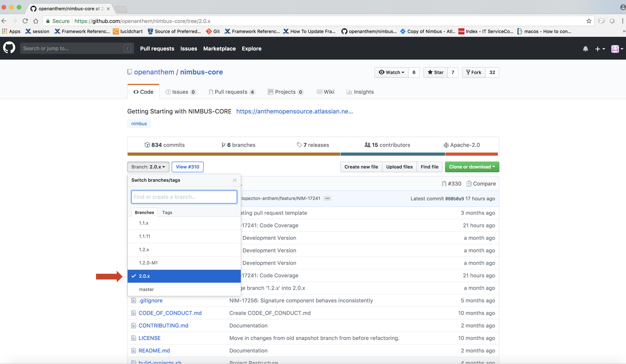Star the nimbus-core repository
Viewport: 626px width, 364px height.
[x=435, y=72]
